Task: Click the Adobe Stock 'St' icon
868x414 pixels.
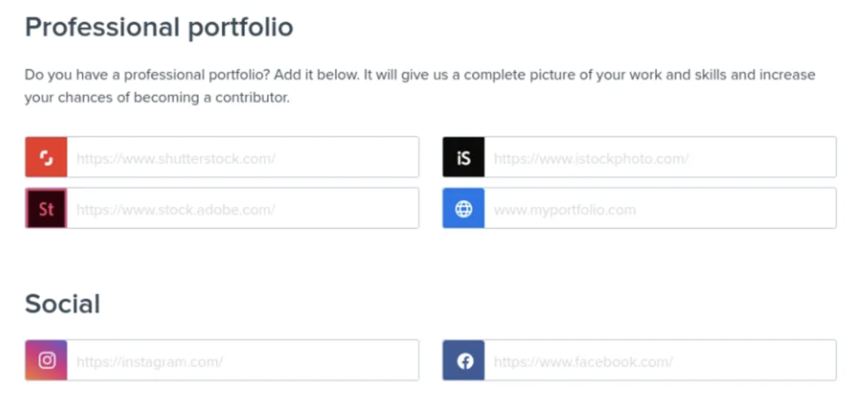Action: point(47,209)
